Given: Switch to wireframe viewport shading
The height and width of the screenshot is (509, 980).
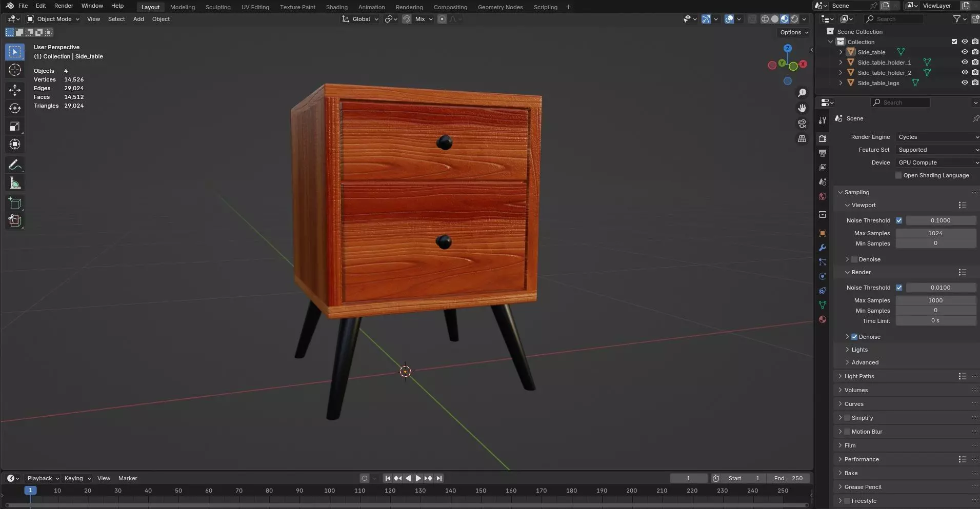Looking at the screenshot, I should (x=765, y=19).
